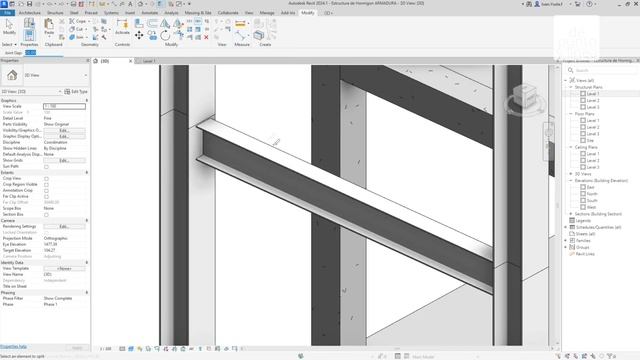The image size is (640, 360).
Task: Switch to the Annotate ribbon tab
Action: pos(149,13)
